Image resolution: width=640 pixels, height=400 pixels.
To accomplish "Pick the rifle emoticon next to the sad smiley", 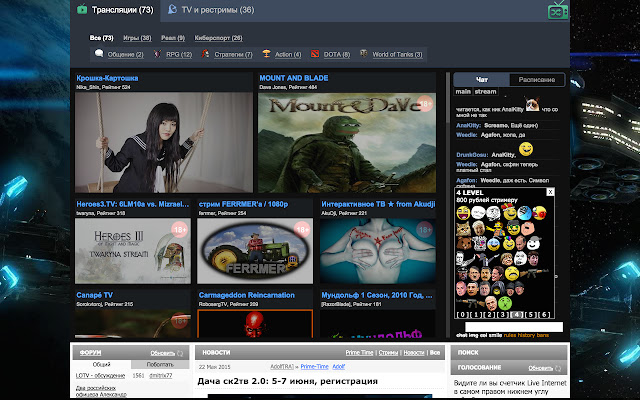I will 534,273.
